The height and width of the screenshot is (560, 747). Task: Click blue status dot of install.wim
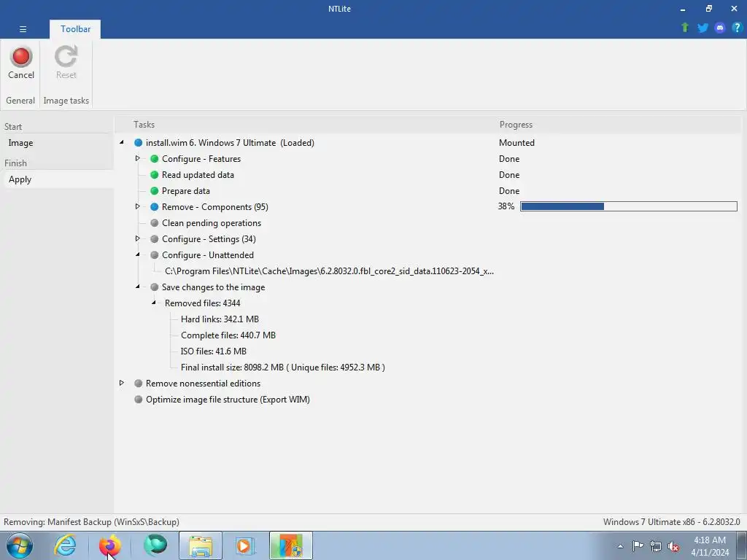tap(139, 143)
